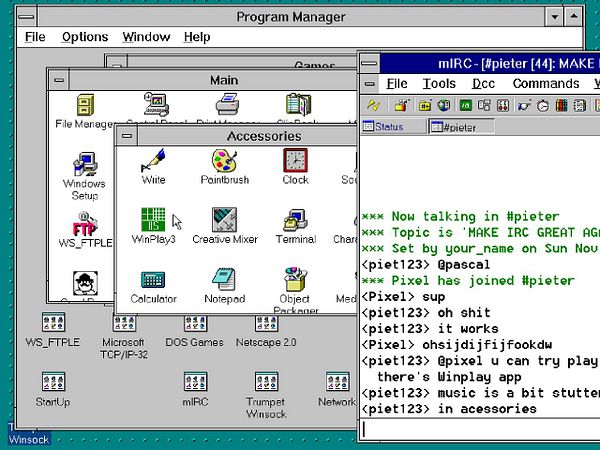Click chat line "in acessories"
The image size is (600, 450).
coord(449,409)
